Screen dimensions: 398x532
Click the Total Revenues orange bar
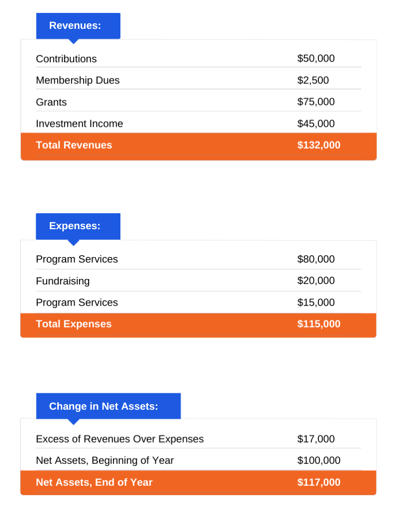(199, 146)
